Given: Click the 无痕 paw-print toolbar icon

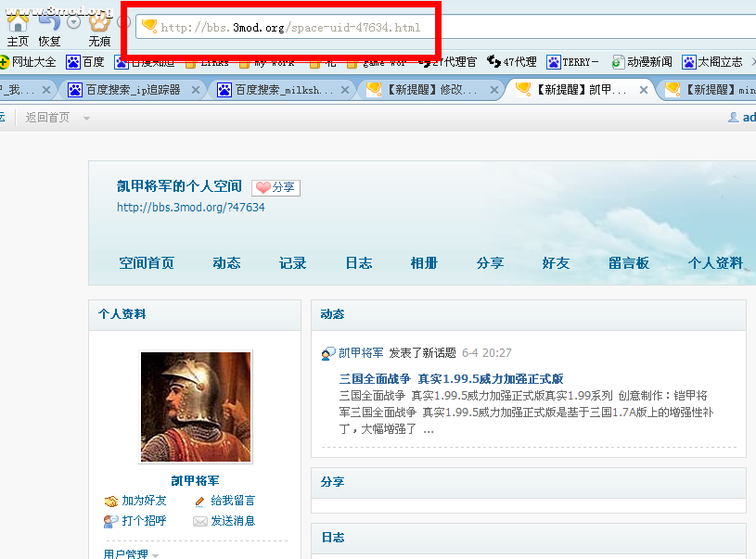Looking at the screenshot, I should click(99, 25).
